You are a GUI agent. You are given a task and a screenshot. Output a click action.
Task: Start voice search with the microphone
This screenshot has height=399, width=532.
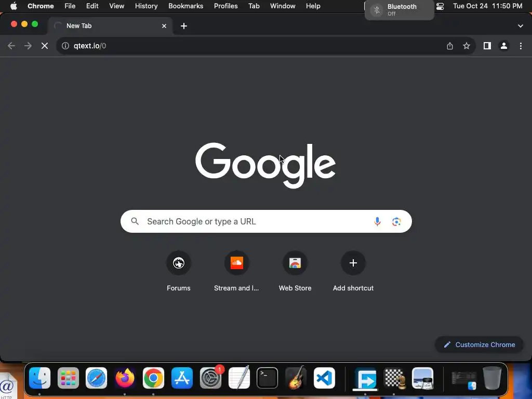tap(377, 221)
